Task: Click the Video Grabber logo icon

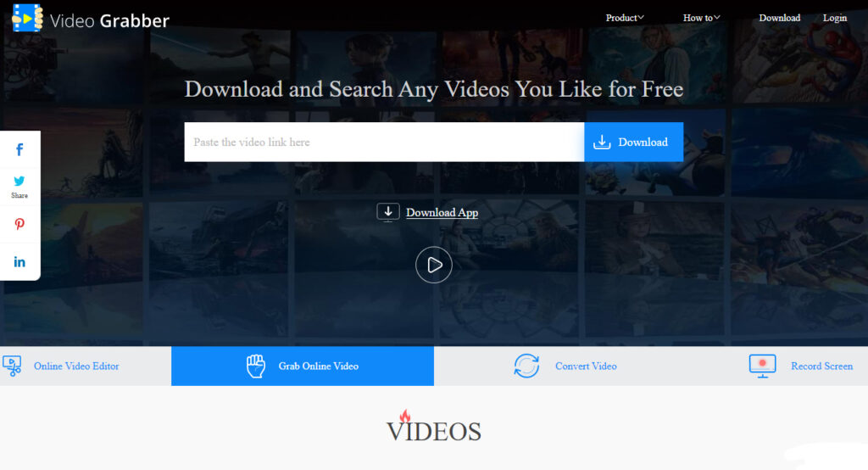Action: (27, 18)
